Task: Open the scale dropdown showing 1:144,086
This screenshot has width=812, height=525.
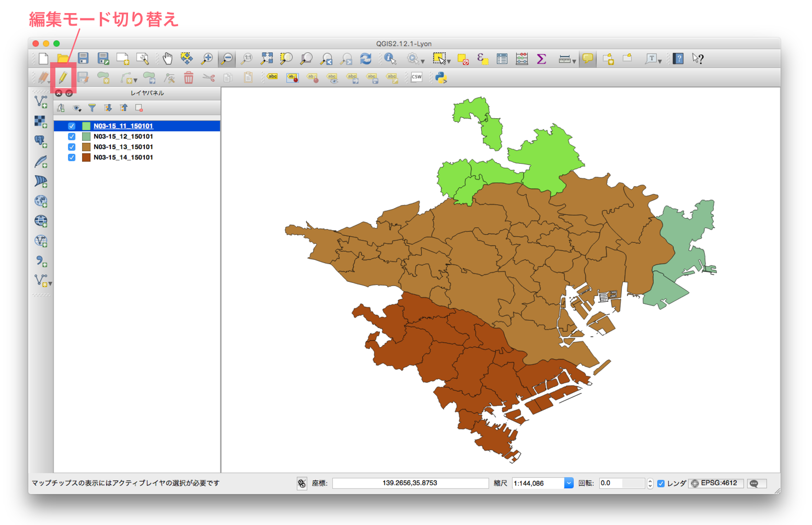Action: pos(569,483)
